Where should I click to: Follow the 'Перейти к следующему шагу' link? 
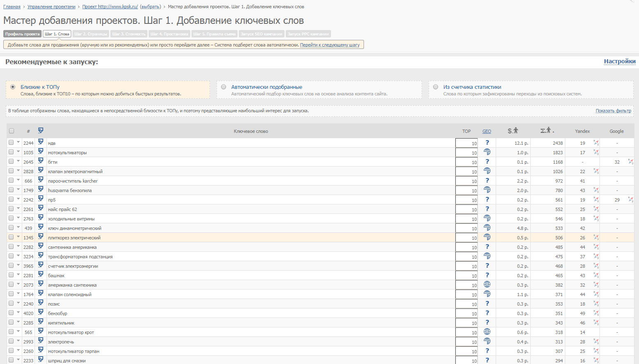pos(330,45)
